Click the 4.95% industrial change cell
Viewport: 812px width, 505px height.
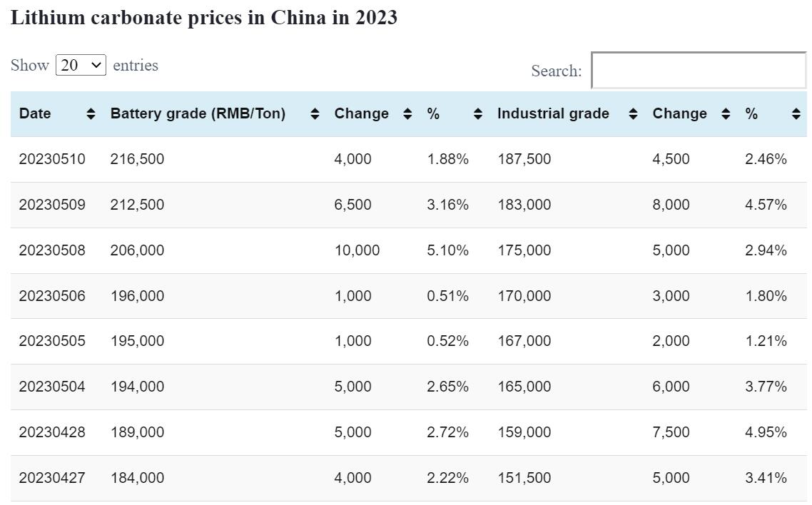click(x=766, y=432)
